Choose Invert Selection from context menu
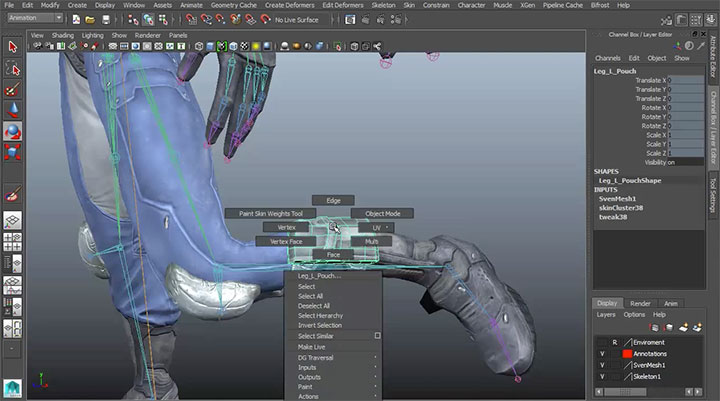The image size is (720, 401). [320, 325]
